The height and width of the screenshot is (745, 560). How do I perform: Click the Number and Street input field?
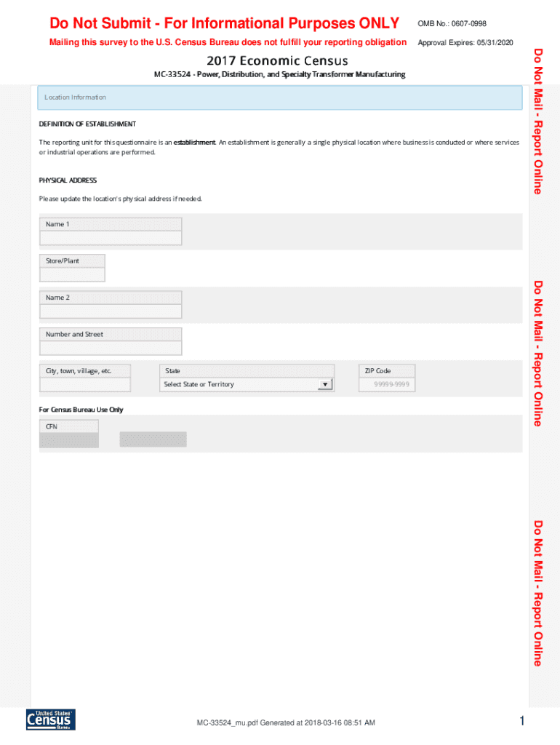pyautogui.click(x=111, y=347)
